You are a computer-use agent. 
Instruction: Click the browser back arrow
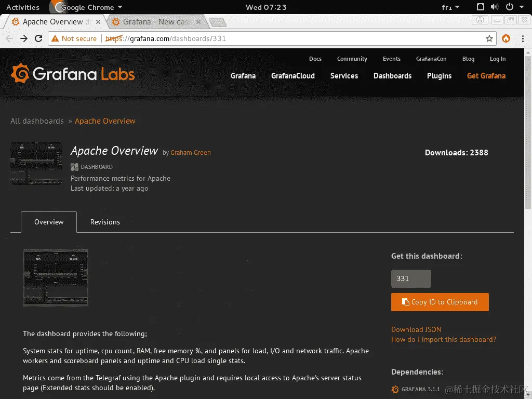pyautogui.click(x=9, y=38)
